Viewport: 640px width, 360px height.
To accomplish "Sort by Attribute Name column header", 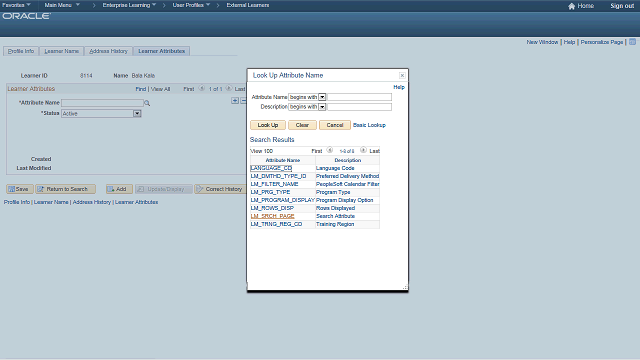I will pyautogui.click(x=282, y=160).
